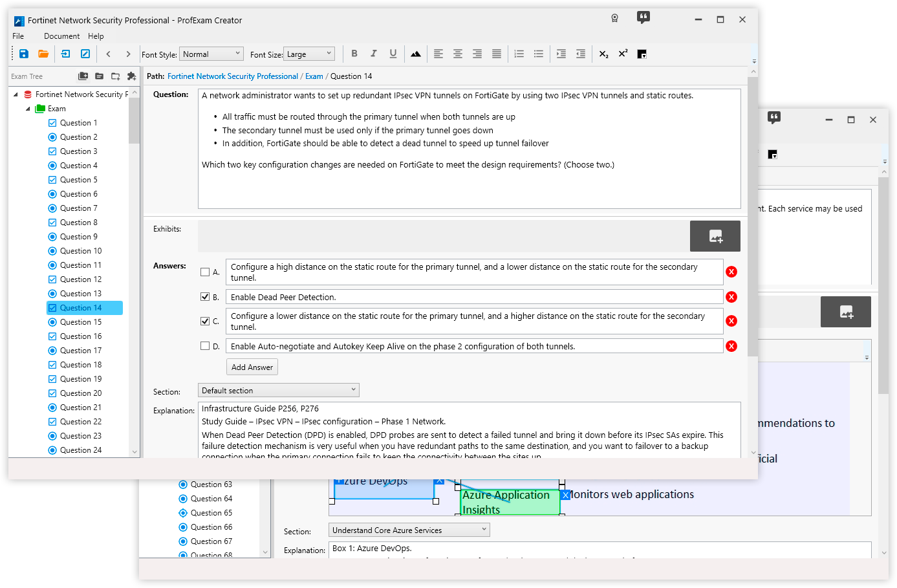Align text right
This screenshot has height=588, width=897.
pyautogui.click(x=477, y=54)
